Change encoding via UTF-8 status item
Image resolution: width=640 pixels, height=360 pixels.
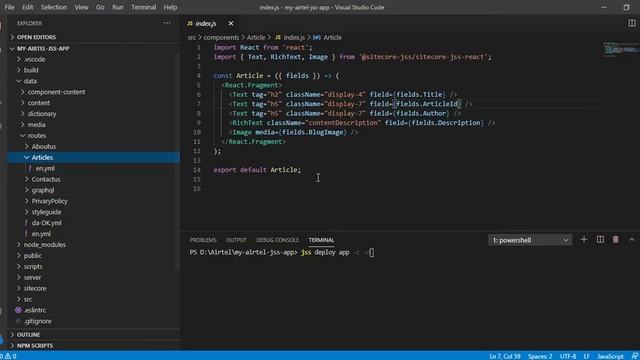(568, 356)
